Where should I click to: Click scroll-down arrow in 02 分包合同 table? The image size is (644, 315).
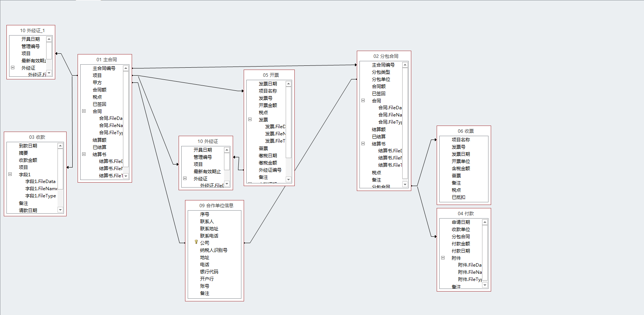pos(405,185)
